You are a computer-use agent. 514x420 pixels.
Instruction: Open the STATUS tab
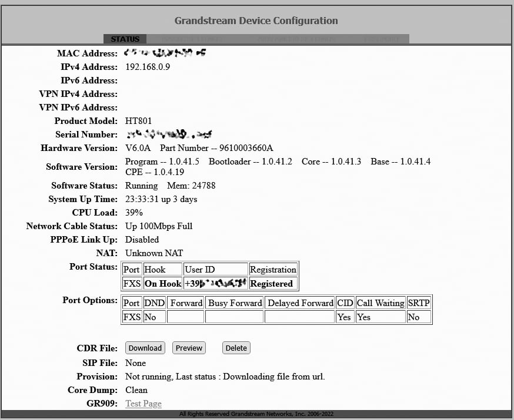pos(125,39)
